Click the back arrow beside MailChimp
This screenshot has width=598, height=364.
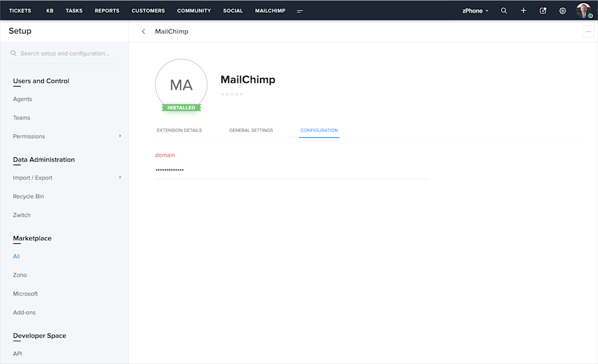[143, 31]
